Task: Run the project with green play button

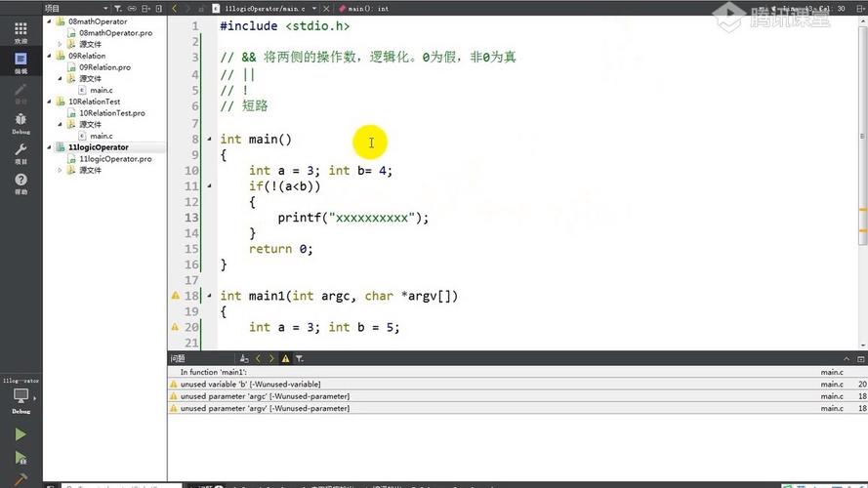Action: click(21, 434)
